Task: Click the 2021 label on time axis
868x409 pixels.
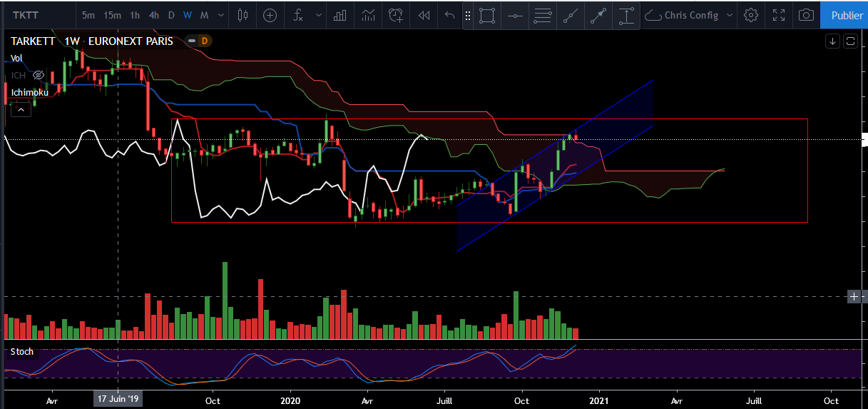Action: [600, 401]
